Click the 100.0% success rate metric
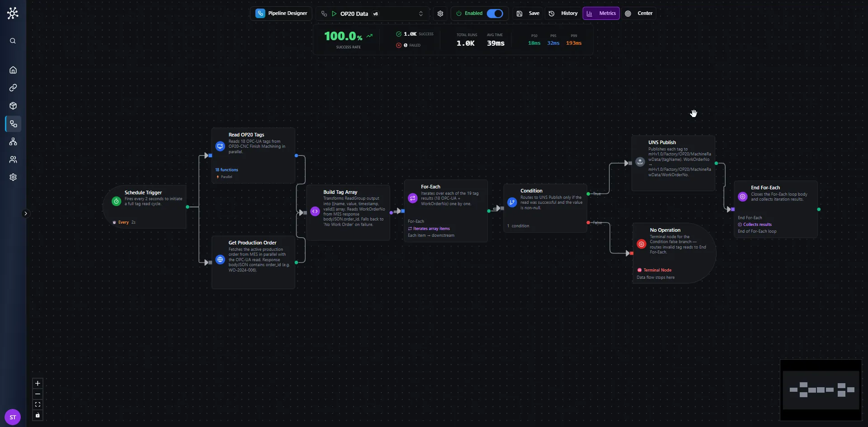 click(343, 36)
